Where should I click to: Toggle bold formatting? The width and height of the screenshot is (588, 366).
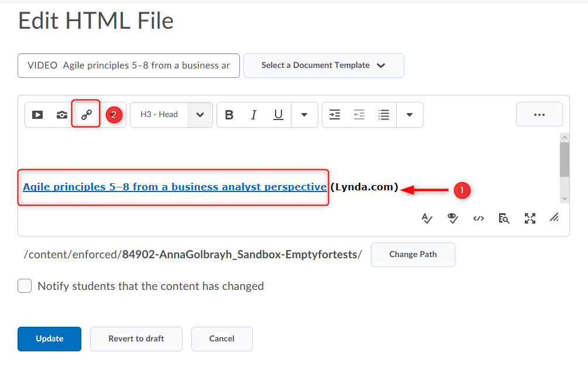click(x=229, y=115)
